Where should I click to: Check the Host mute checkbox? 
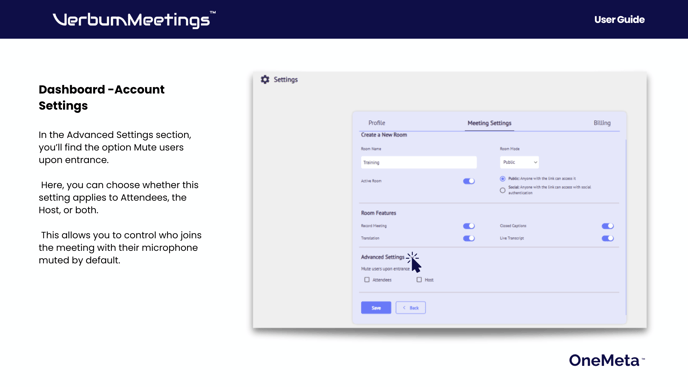click(x=419, y=280)
